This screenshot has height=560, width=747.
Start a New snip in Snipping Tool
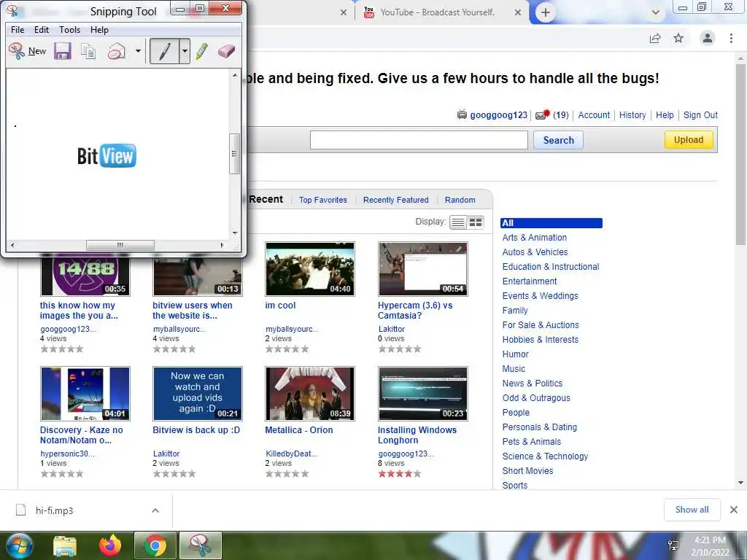click(x=28, y=51)
